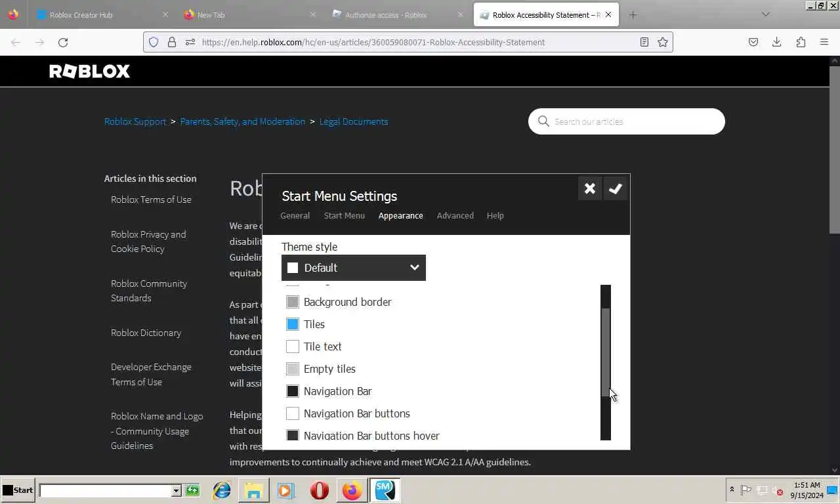Screen dimensions: 840x504
Task: Open Parents, Safety, and Moderation link
Action: [243, 121]
